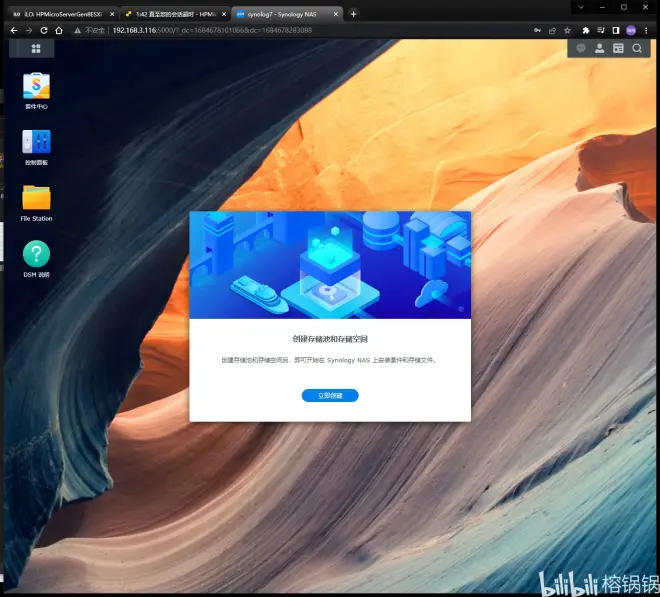The image size is (660, 597).
Task: Open the DSM user options icon
Action: point(599,48)
